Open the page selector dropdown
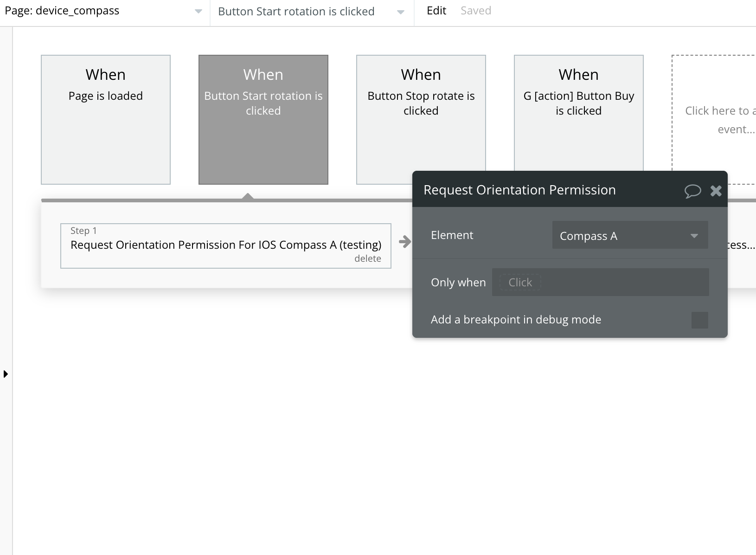 click(x=198, y=12)
